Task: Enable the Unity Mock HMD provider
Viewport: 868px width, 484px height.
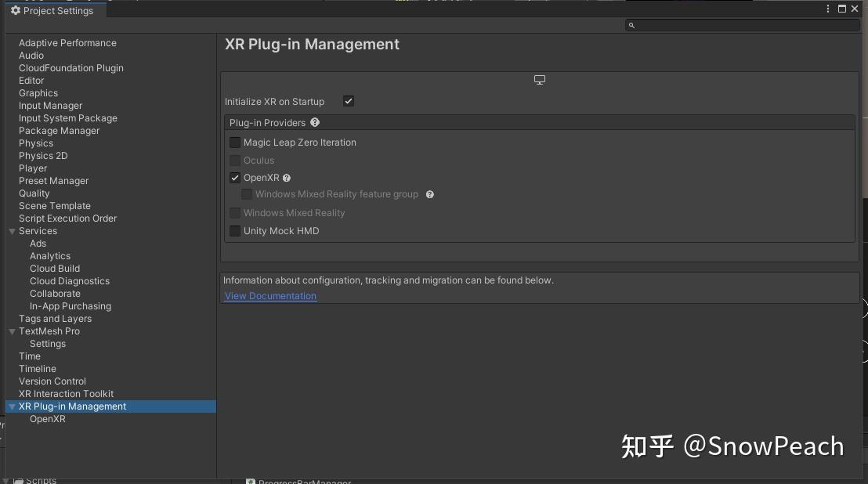Action: 235,230
